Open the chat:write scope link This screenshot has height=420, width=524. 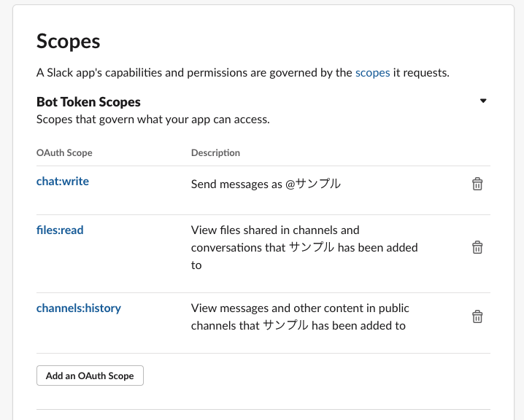(x=63, y=181)
